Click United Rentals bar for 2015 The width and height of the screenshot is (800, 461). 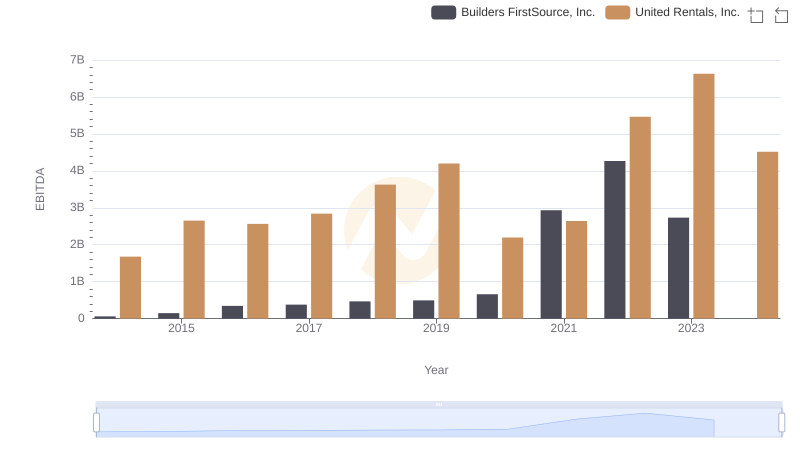pos(194,270)
